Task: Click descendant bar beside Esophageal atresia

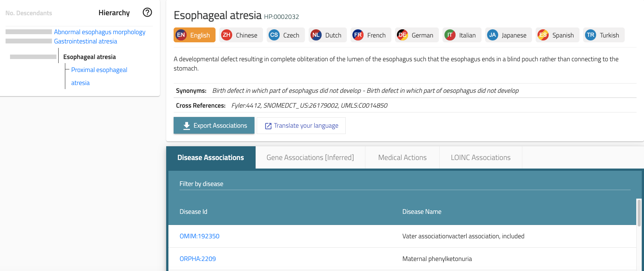Action: click(33, 57)
